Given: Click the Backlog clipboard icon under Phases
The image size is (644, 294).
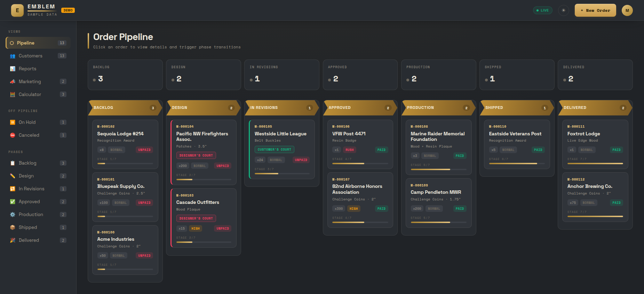Looking at the screenshot, I should pos(13,163).
